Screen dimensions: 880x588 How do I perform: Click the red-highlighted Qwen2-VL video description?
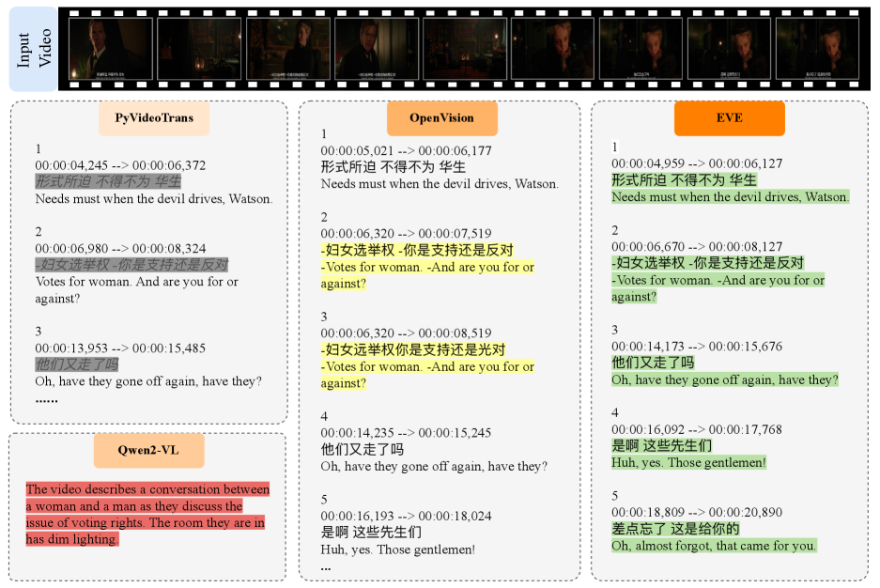tap(147, 514)
